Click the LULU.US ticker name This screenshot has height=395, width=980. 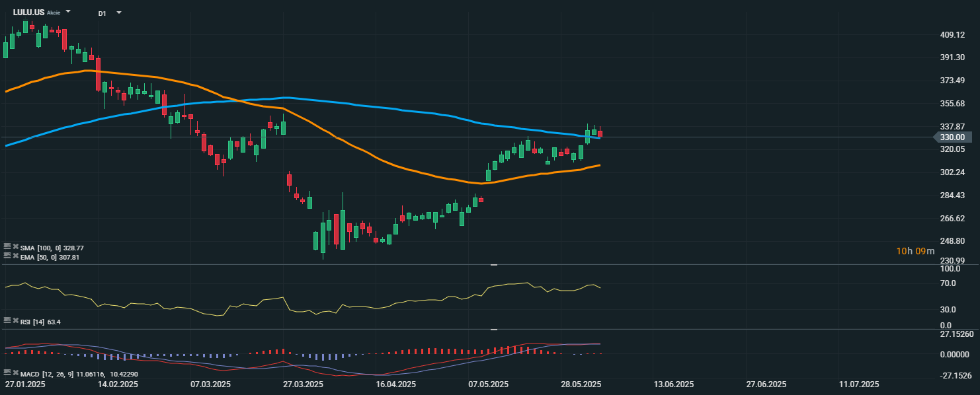[x=28, y=13]
